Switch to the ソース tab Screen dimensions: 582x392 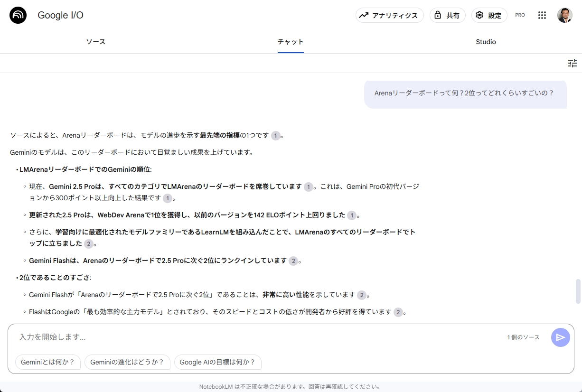pos(95,42)
